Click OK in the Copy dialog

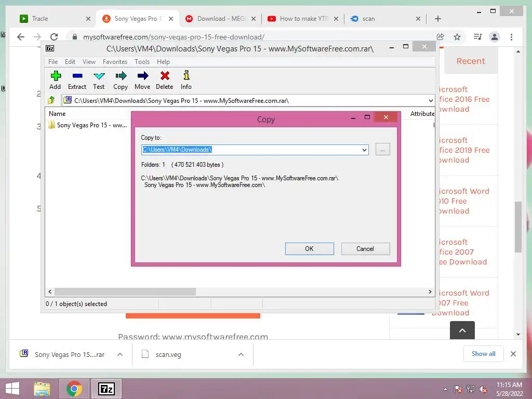pyautogui.click(x=310, y=249)
